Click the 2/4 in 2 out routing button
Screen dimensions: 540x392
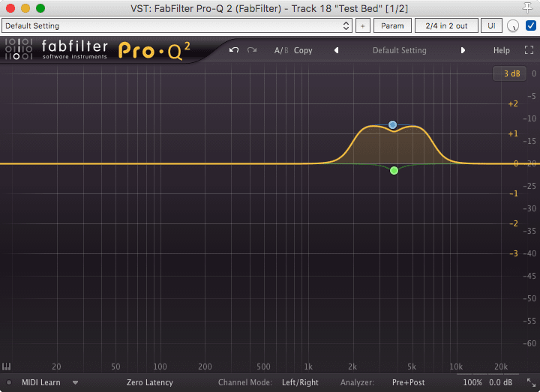point(446,25)
